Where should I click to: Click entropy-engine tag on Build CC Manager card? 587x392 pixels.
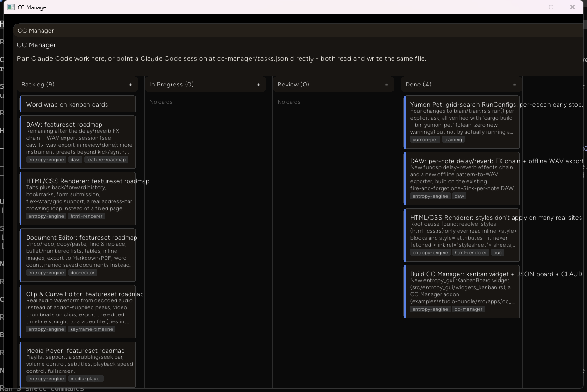coord(430,309)
